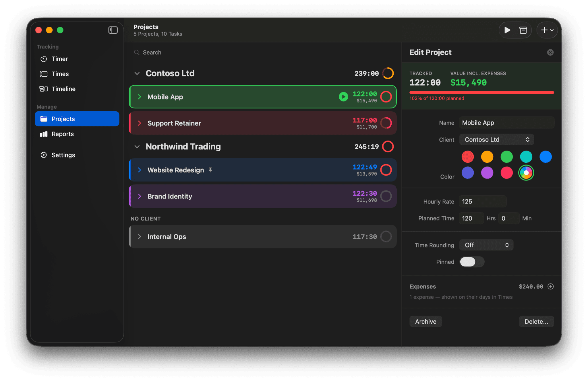Screen dimensions: 588x381
Task: Click the search magnifier icon
Action: pos(137,53)
